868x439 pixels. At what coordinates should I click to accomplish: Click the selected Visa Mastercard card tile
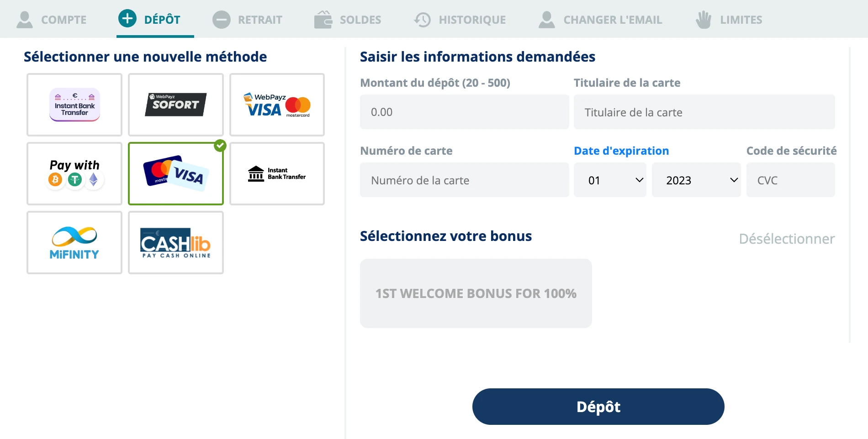pyautogui.click(x=176, y=173)
